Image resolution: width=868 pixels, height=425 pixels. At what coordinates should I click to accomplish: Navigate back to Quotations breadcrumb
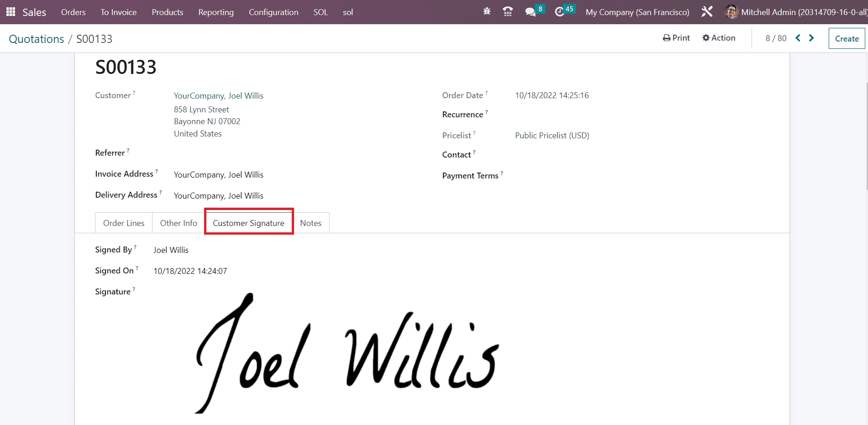pos(37,39)
